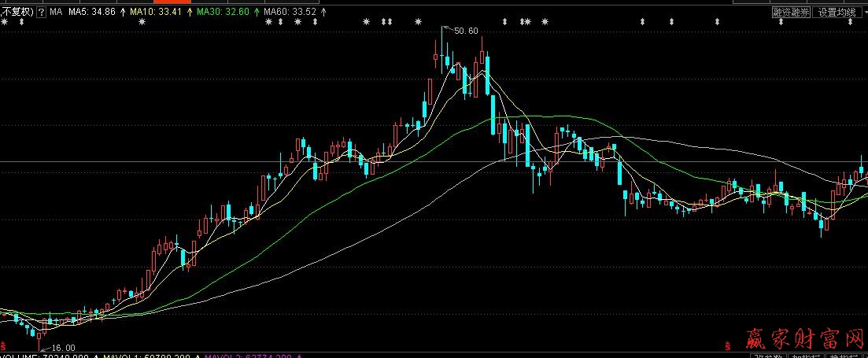Screen dimensions: 868x358
Task: Click the 设置均线 moving average settings button
Action: pyautogui.click(x=836, y=13)
